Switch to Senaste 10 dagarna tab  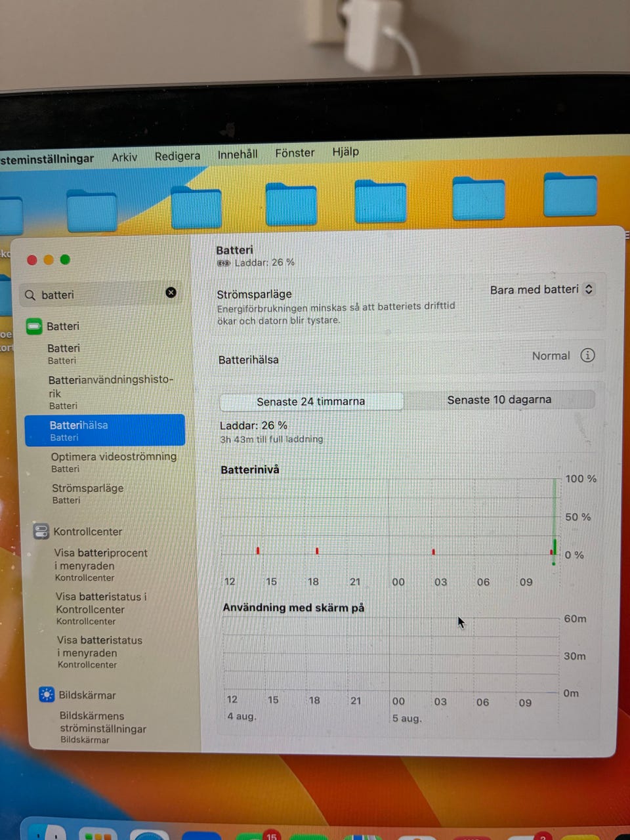pos(499,400)
